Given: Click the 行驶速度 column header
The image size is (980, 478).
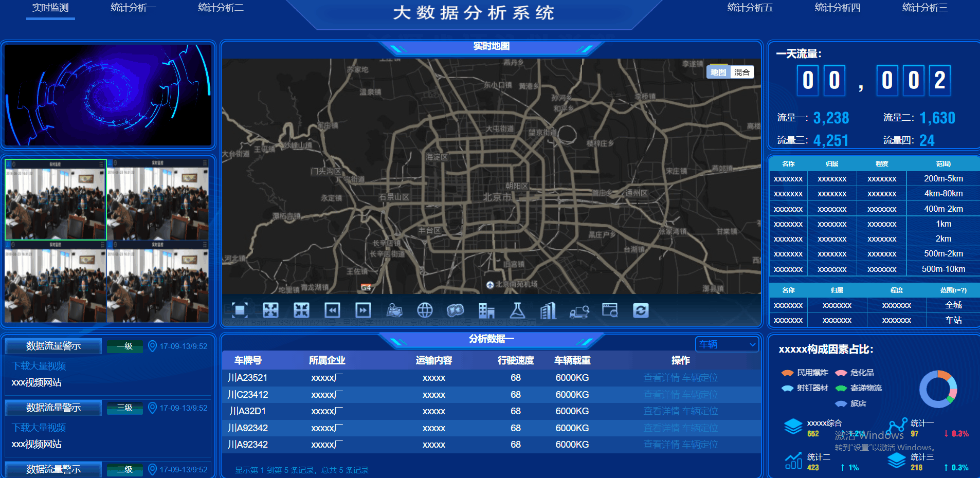Looking at the screenshot, I should [x=516, y=360].
